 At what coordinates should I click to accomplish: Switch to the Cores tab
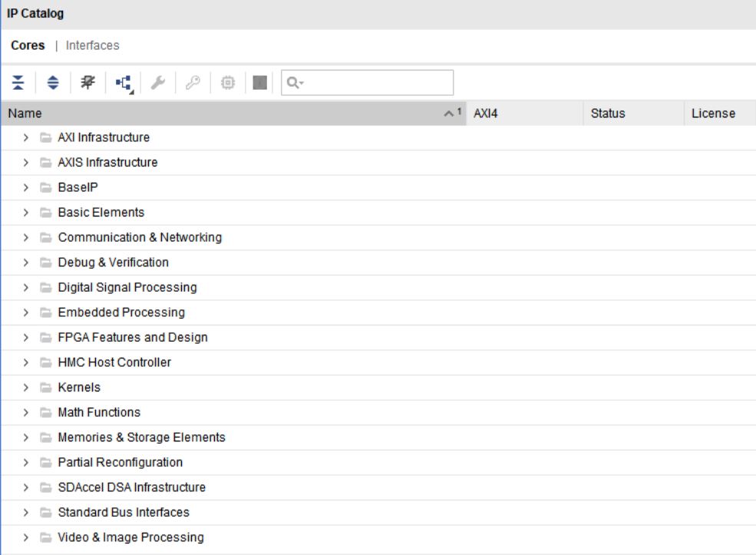coord(28,45)
